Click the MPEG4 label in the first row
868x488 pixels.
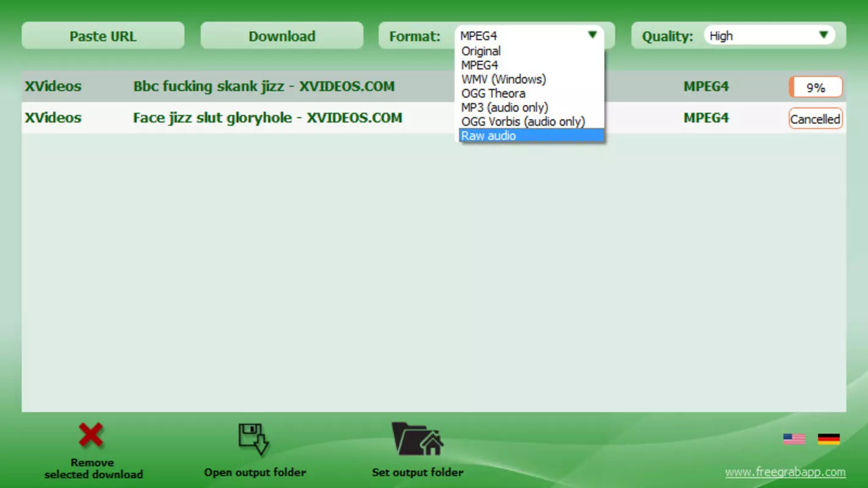point(706,86)
